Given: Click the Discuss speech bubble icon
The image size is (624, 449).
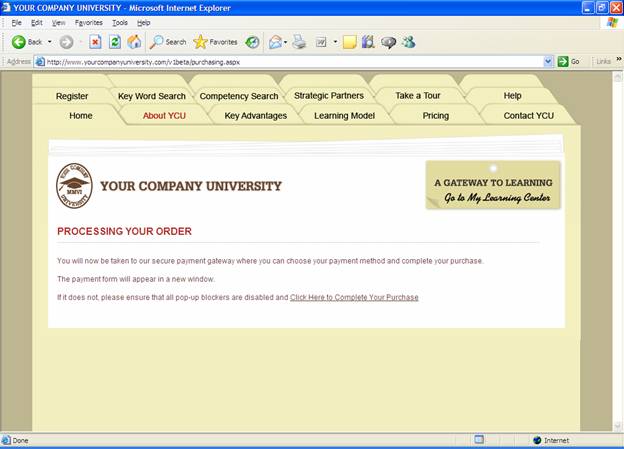Looking at the screenshot, I should click(x=388, y=42).
